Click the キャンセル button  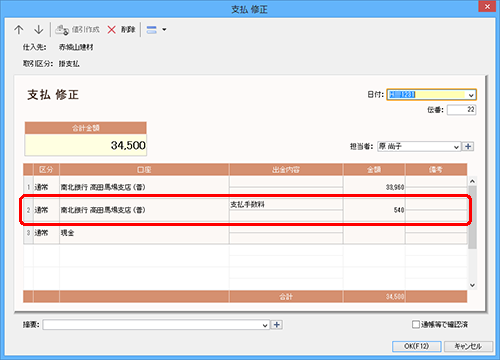point(468,346)
